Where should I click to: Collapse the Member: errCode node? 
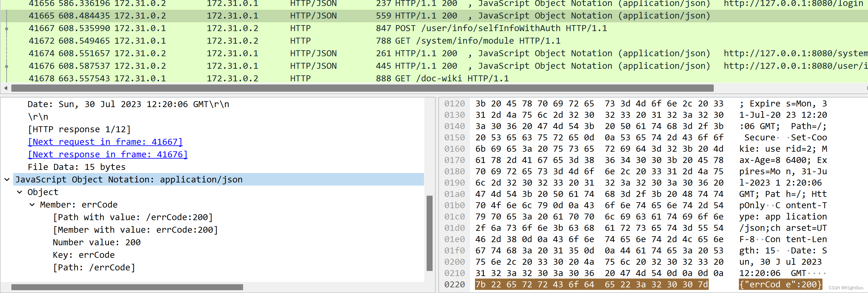point(32,204)
